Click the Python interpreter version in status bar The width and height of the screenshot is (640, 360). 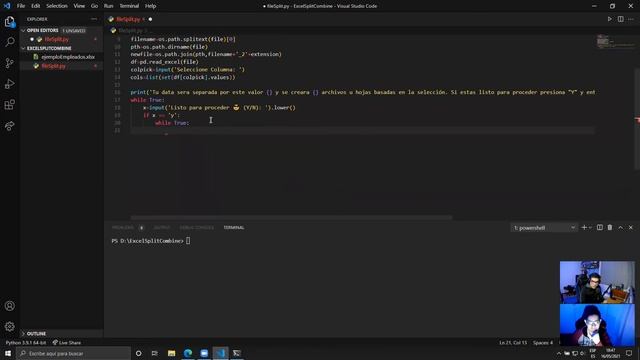26,342
